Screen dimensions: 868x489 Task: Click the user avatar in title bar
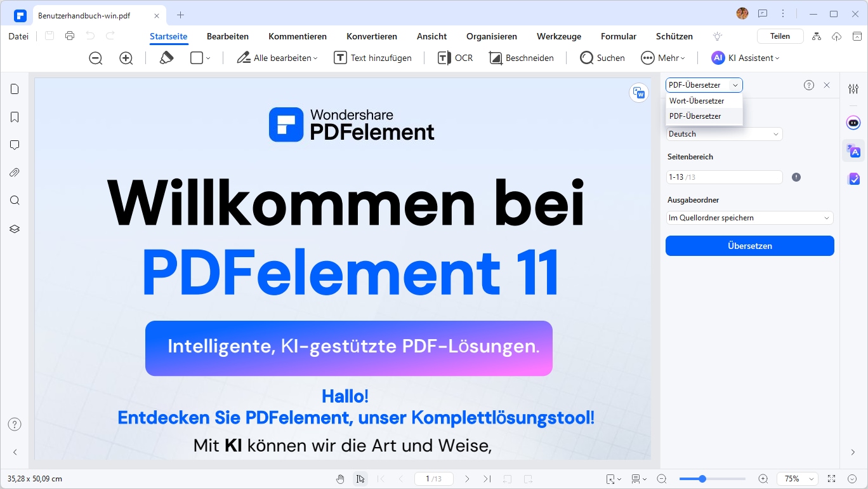[x=742, y=13]
